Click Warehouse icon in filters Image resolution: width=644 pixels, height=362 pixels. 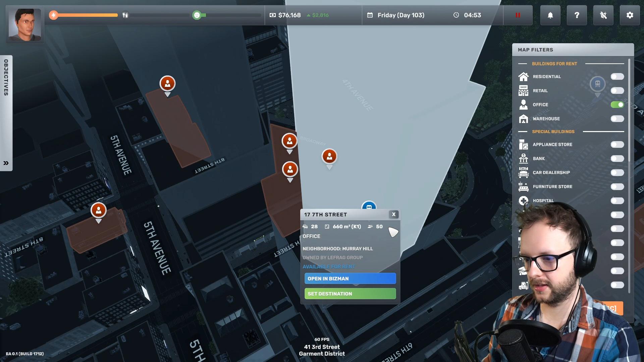tap(523, 119)
